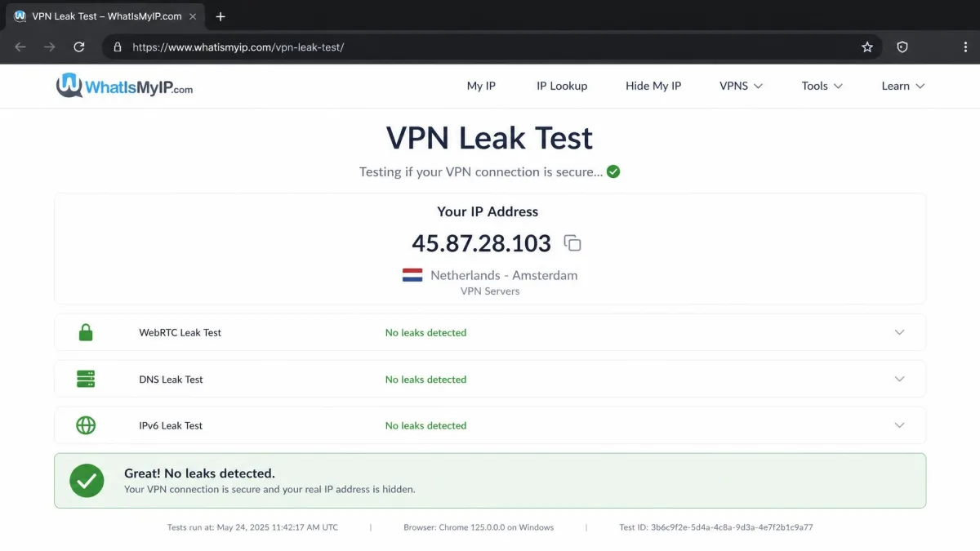The width and height of the screenshot is (980, 551).
Task: View site info via the address bar lock
Action: 118,47
